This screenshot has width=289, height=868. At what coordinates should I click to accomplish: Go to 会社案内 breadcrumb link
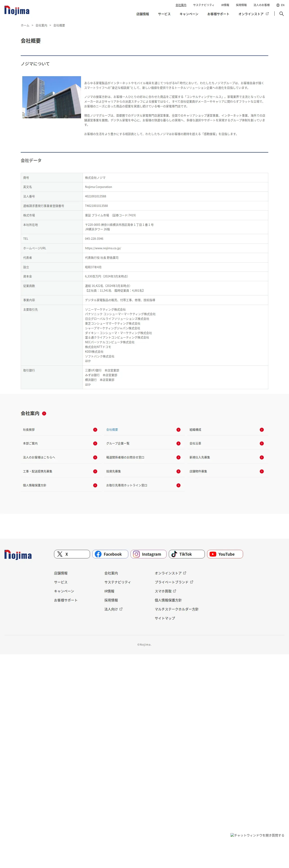point(41,25)
